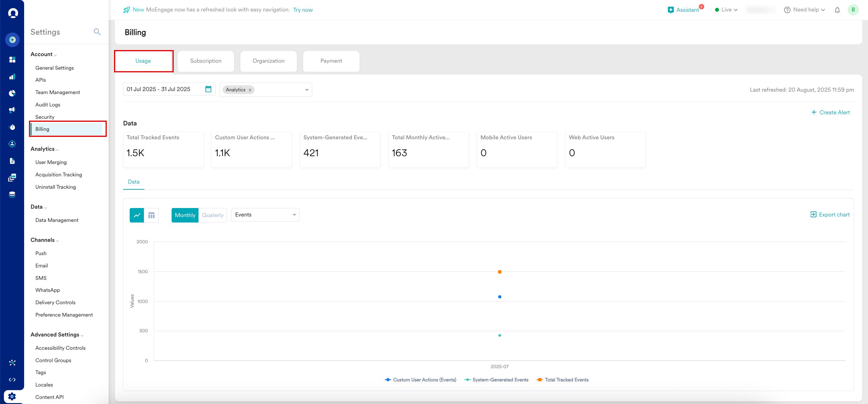
Task: Switch to the Subscription tab
Action: click(x=206, y=61)
